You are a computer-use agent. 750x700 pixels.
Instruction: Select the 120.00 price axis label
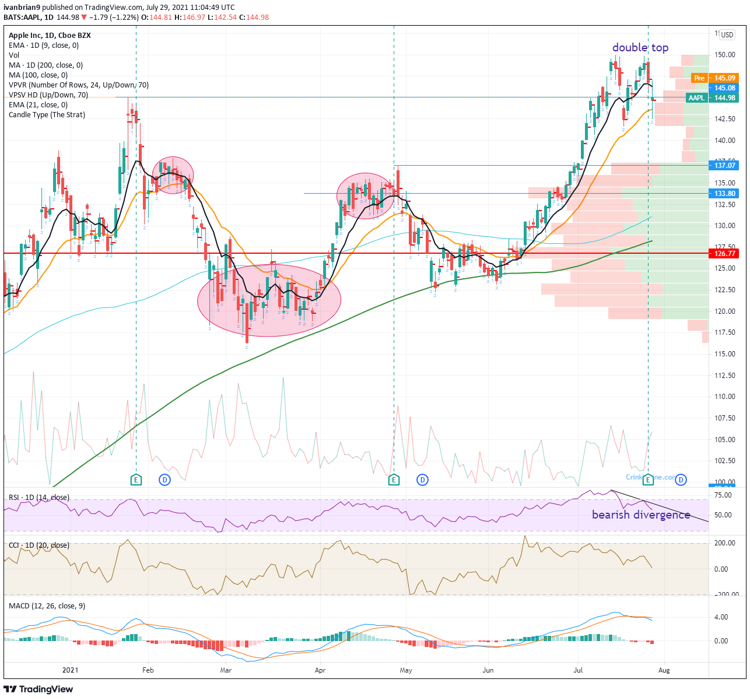click(x=725, y=311)
